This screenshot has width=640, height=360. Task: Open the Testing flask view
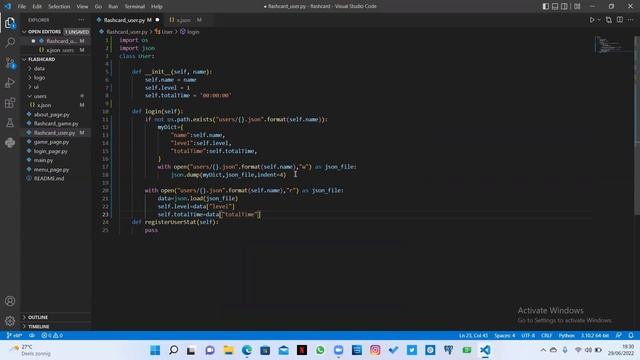[x=10, y=122]
